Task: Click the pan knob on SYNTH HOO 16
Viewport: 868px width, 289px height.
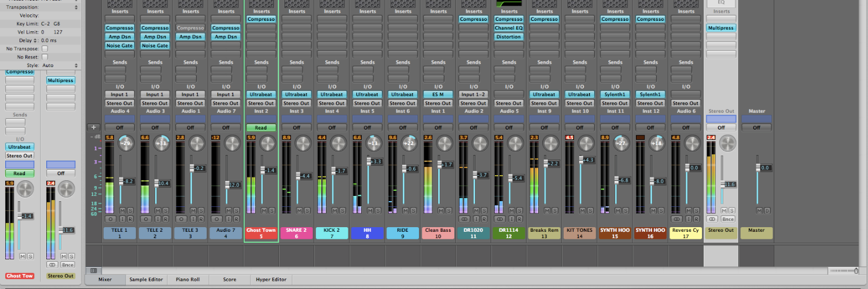Action: click(x=657, y=143)
